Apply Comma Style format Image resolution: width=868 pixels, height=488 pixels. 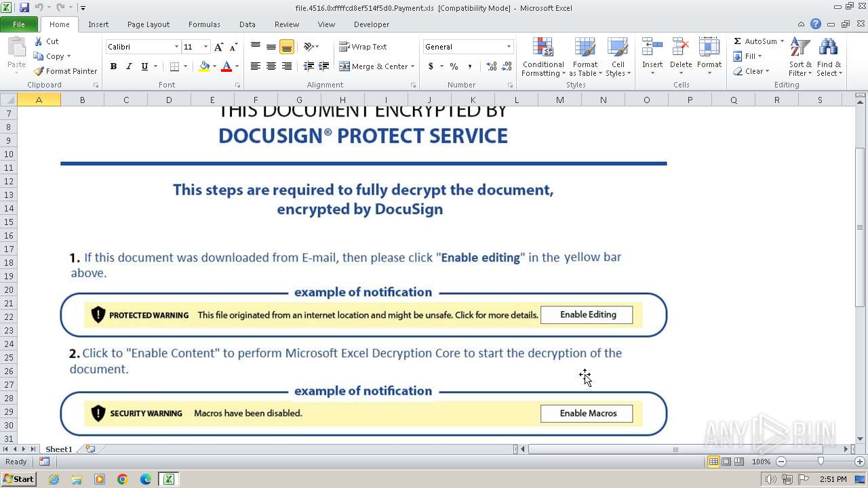470,66
